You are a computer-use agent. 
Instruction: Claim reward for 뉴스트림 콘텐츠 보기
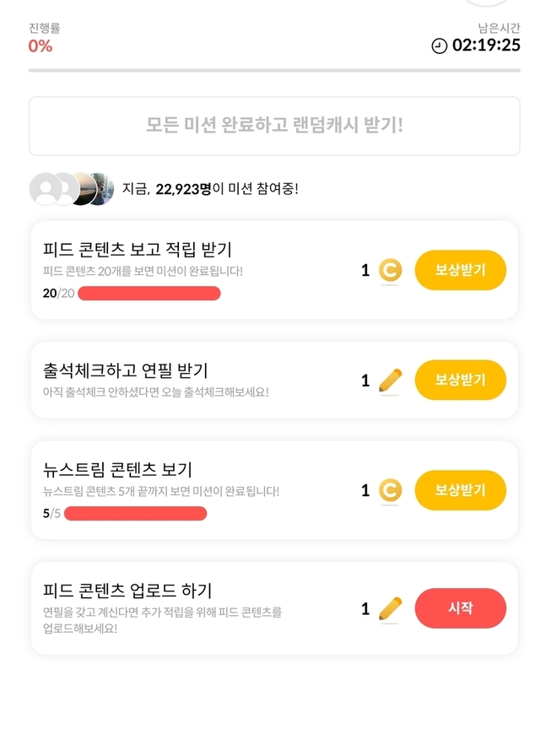(460, 490)
